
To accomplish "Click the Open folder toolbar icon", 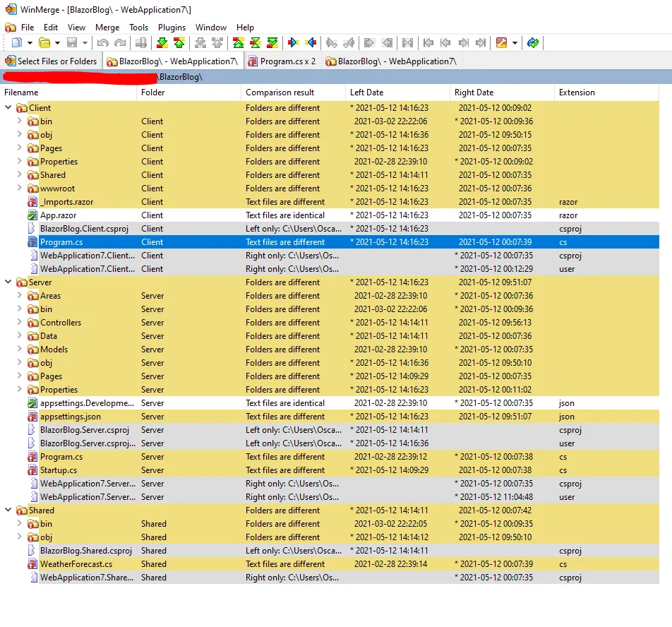I will click(x=44, y=42).
